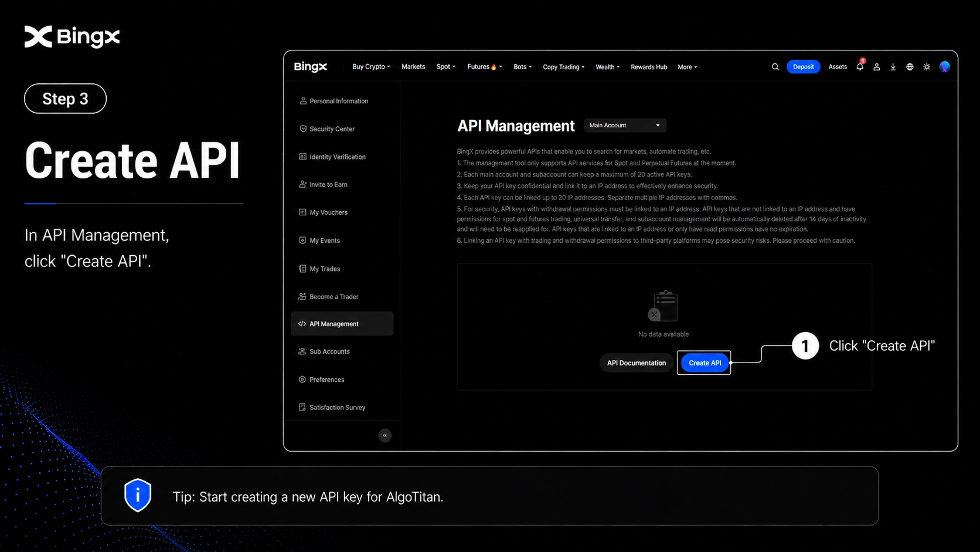This screenshot has height=552, width=980.
Task: Open the search magnifier icon
Action: [x=775, y=67]
